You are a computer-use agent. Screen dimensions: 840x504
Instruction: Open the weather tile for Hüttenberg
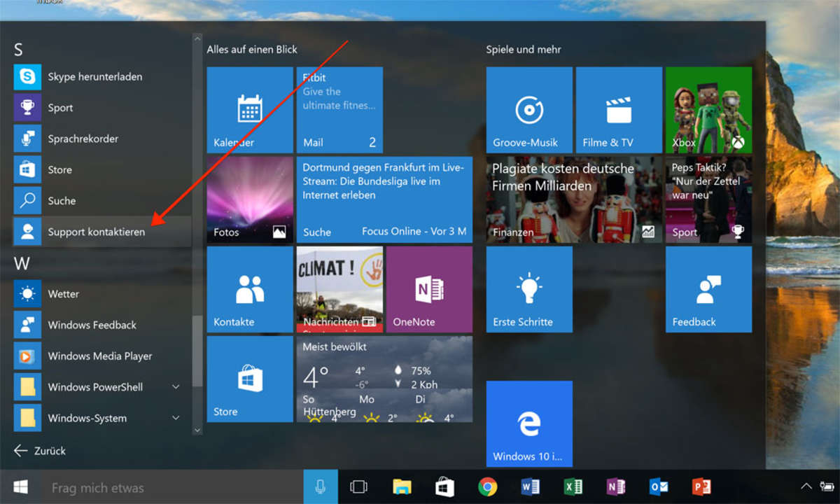click(384, 379)
